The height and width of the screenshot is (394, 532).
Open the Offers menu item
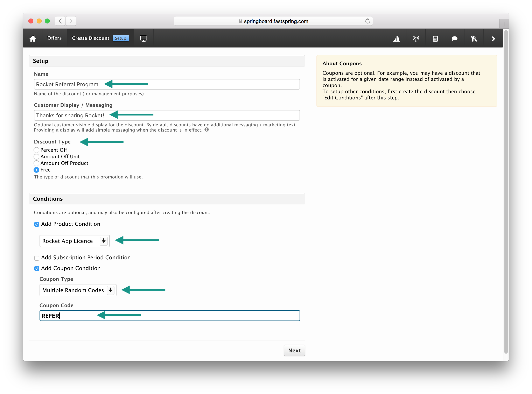pos(54,38)
